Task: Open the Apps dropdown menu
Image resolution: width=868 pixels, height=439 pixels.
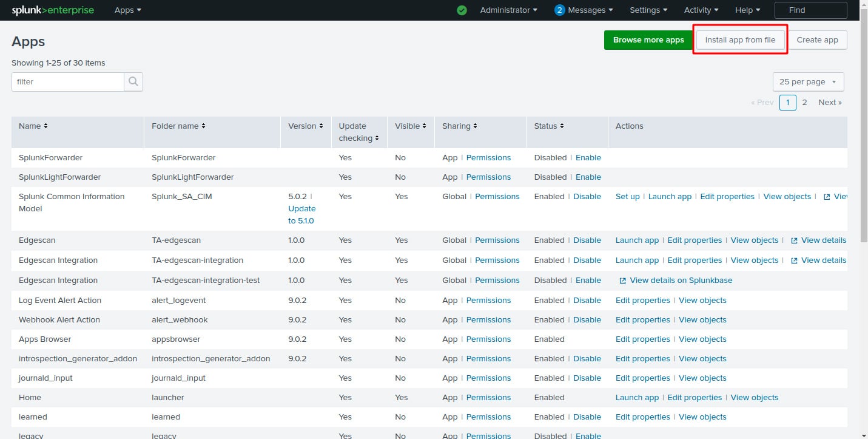Action: pos(128,10)
